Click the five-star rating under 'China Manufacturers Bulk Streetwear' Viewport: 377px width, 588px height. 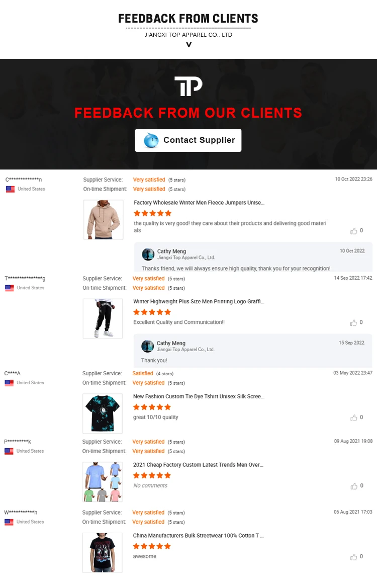click(x=152, y=546)
